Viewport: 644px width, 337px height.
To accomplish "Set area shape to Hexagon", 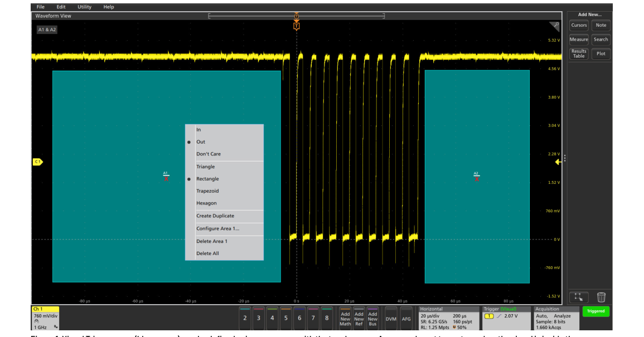I will [x=224, y=203].
